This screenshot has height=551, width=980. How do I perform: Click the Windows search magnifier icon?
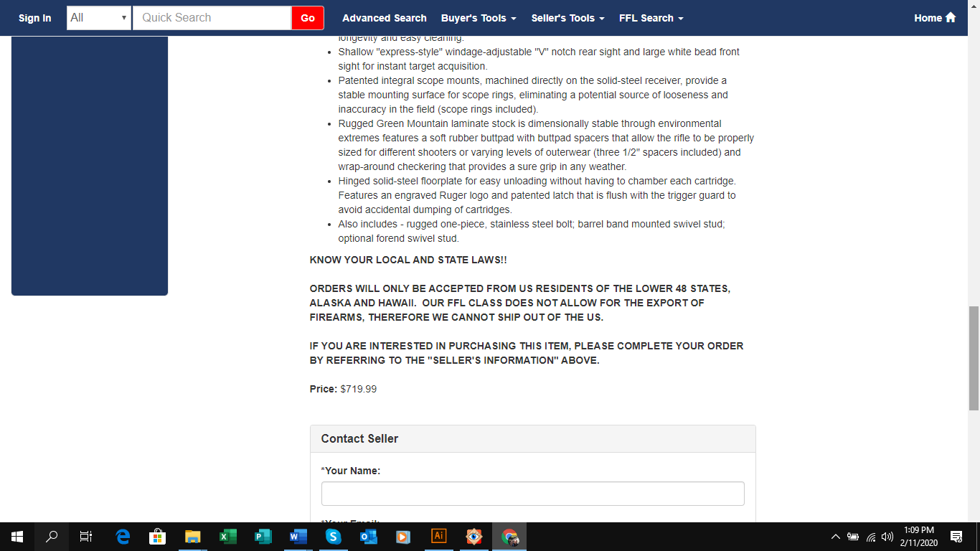[52, 536]
